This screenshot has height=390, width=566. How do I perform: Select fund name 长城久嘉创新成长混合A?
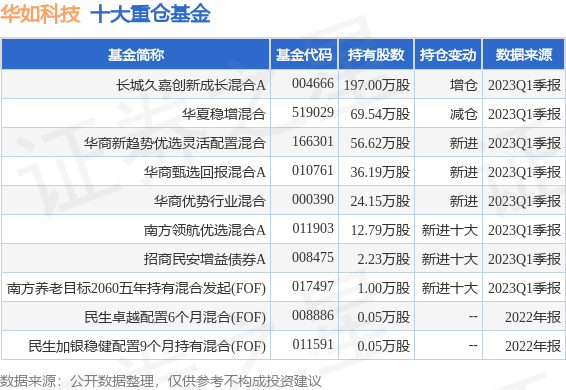point(191,86)
